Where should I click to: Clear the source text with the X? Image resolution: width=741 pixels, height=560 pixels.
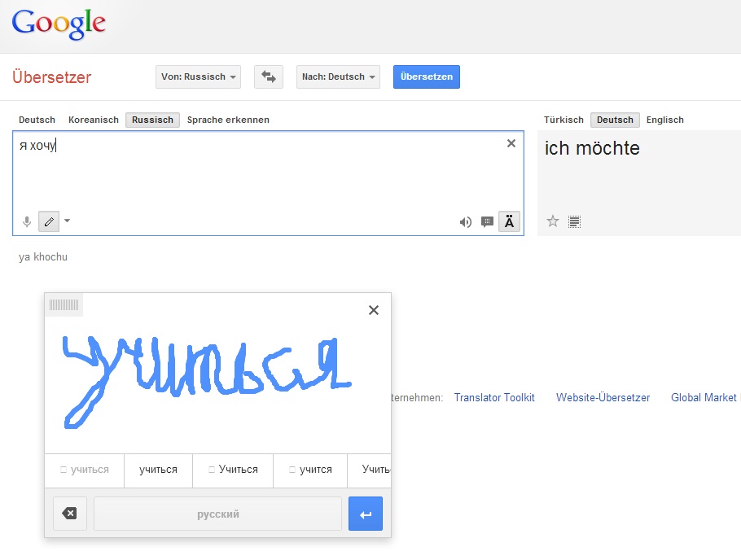tap(511, 143)
